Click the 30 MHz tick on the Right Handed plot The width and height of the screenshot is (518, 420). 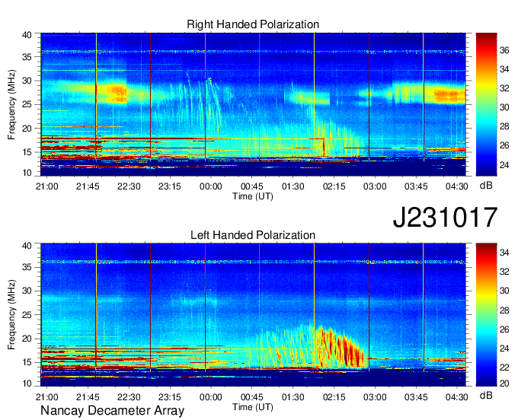(27, 81)
